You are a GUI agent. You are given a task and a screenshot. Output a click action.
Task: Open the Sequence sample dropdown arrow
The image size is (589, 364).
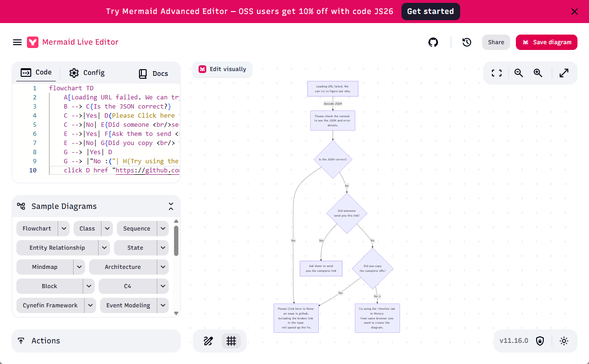[163, 229]
